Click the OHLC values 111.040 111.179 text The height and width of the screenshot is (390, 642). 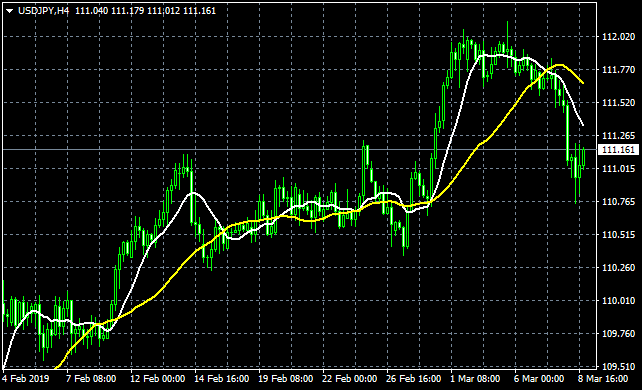110,11
